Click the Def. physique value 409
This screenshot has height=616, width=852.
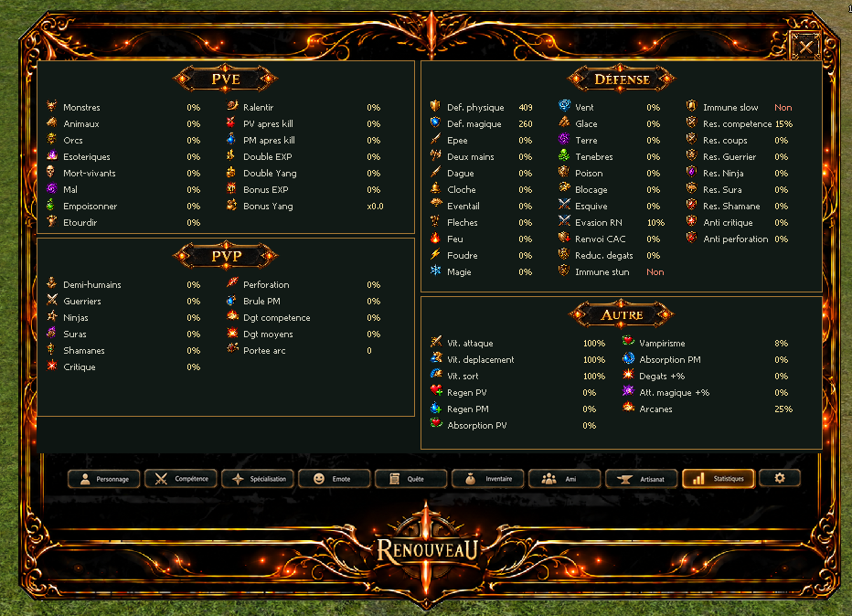point(526,108)
